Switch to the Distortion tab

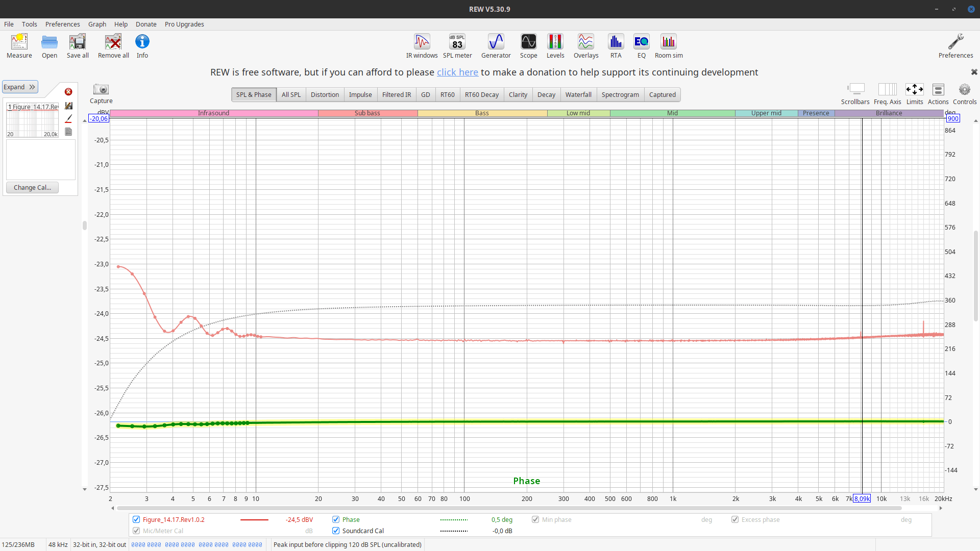tap(325, 94)
